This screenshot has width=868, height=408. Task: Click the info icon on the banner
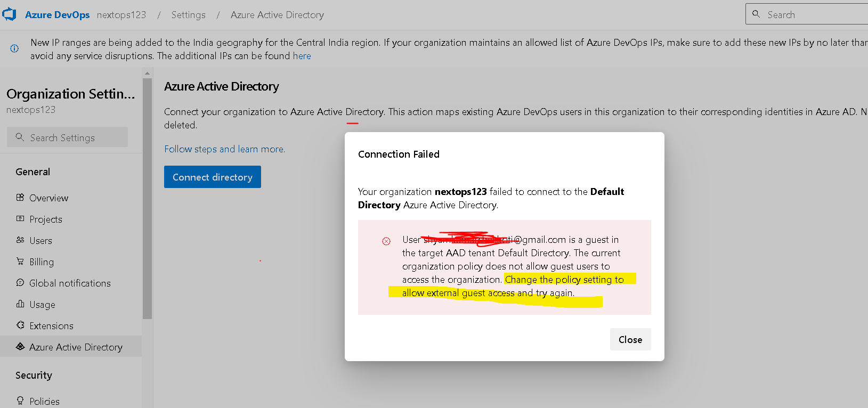tap(14, 48)
